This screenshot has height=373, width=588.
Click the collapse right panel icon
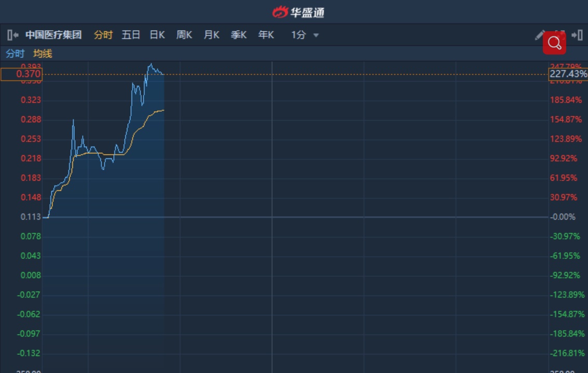point(577,35)
